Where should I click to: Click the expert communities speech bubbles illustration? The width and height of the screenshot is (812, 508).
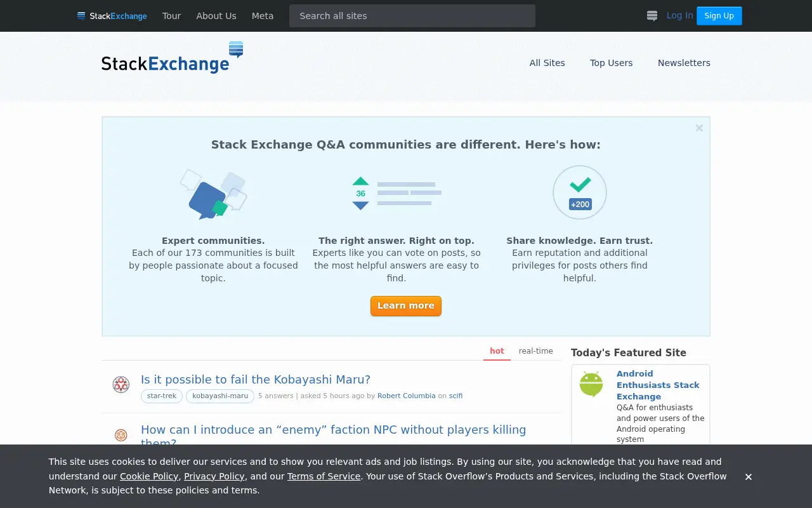coord(214,194)
